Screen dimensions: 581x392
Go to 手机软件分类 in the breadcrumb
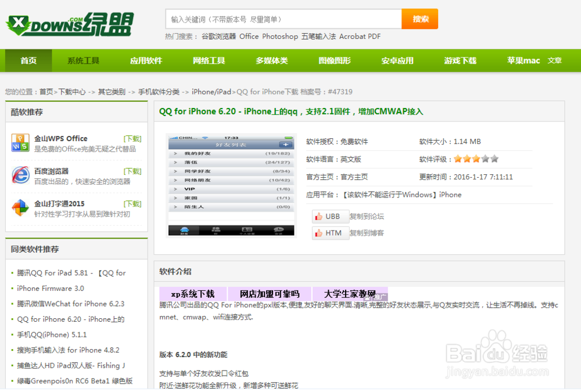(159, 92)
